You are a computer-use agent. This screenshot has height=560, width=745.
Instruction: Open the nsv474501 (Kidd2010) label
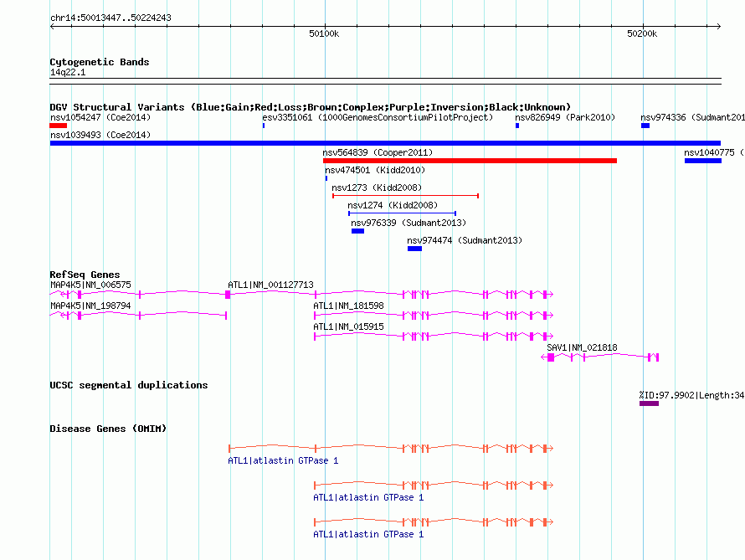[375, 170]
